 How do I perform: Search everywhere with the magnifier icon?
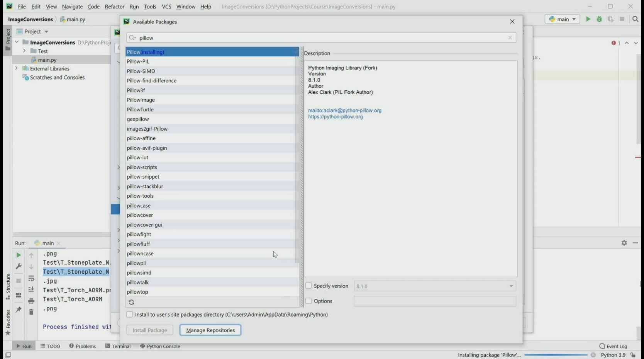click(635, 19)
